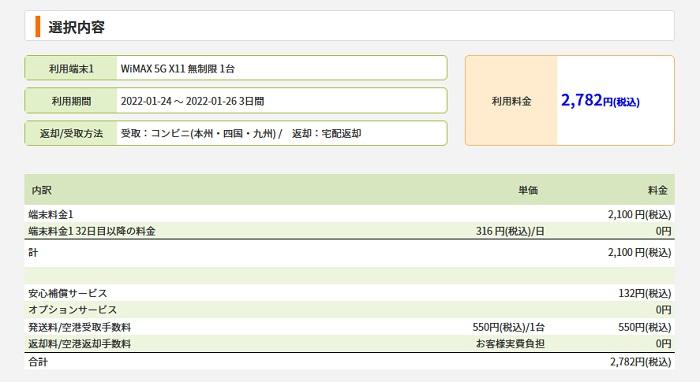700x382 pixels.
Task: Click the 0円 amount in オプションサービス row
Action: [x=663, y=310]
